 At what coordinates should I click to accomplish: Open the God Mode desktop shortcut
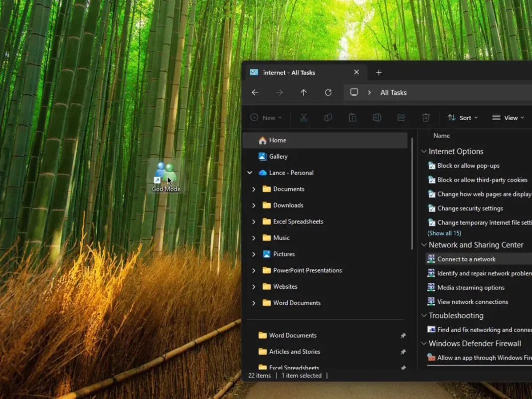166,177
